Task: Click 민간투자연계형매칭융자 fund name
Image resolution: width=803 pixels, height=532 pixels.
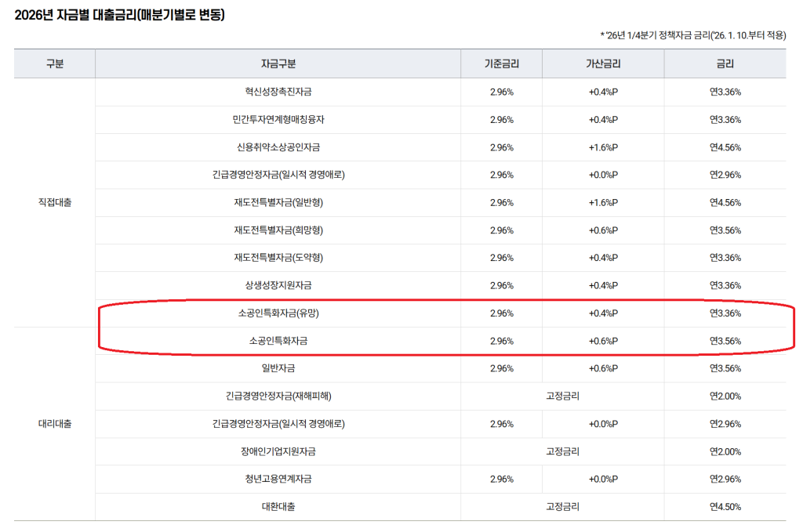Action: [278, 120]
